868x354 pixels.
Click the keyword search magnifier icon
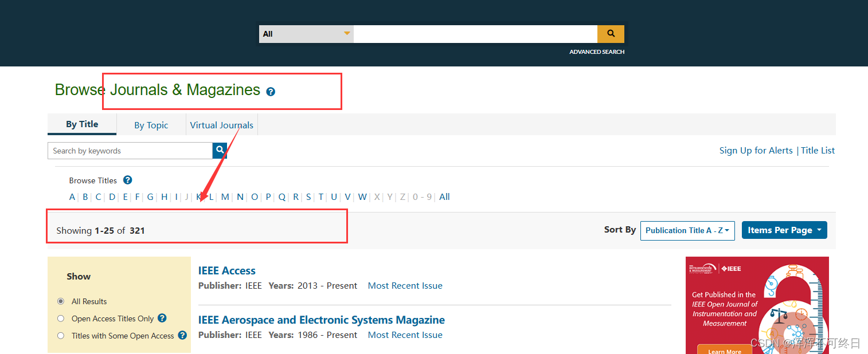tap(220, 150)
